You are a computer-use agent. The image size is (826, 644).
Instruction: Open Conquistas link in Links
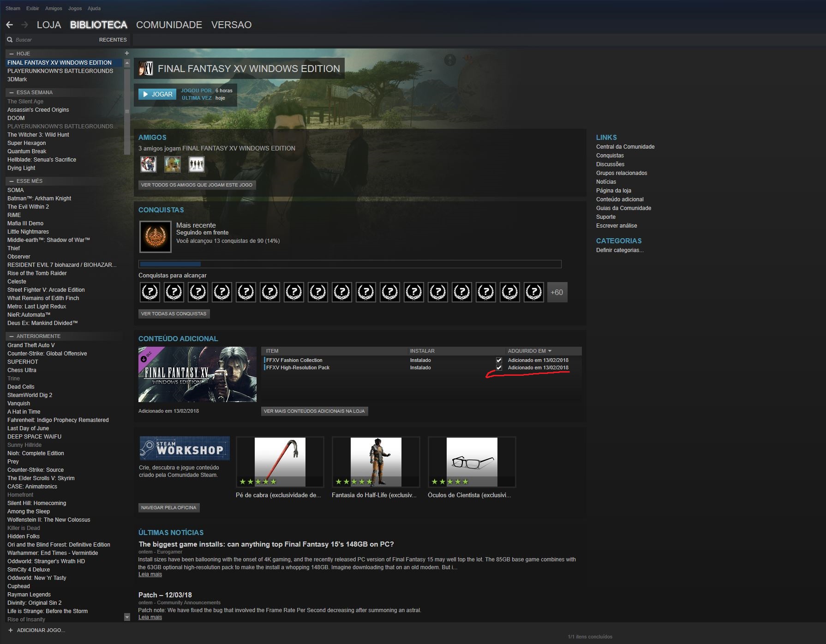610,156
